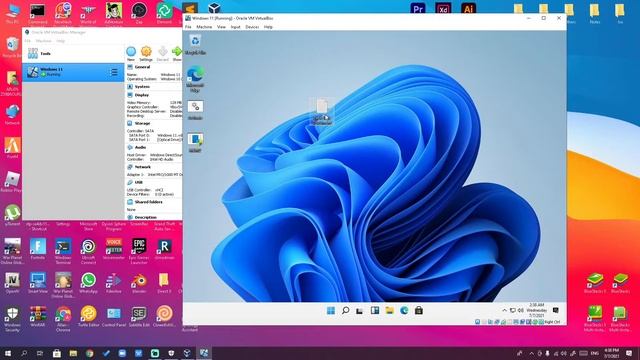
Task: Open host action center notification icon
Action: (629, 353)
